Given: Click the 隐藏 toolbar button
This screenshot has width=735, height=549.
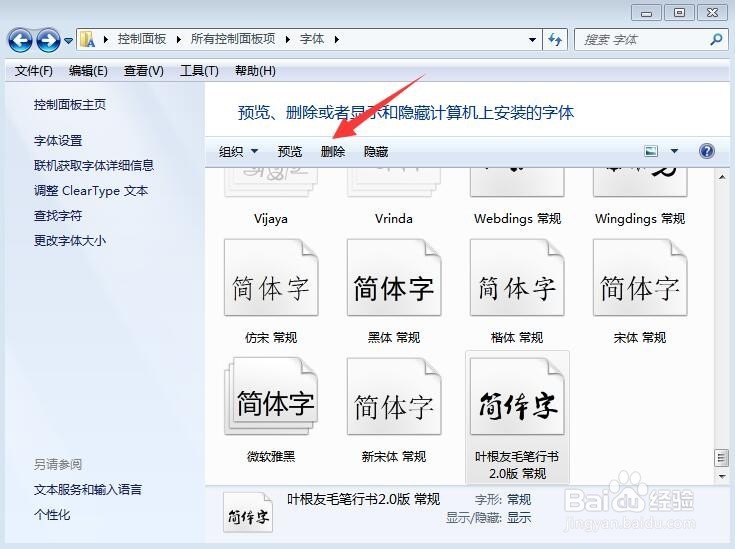Looking at the screenshot, I should coord(376,151).
